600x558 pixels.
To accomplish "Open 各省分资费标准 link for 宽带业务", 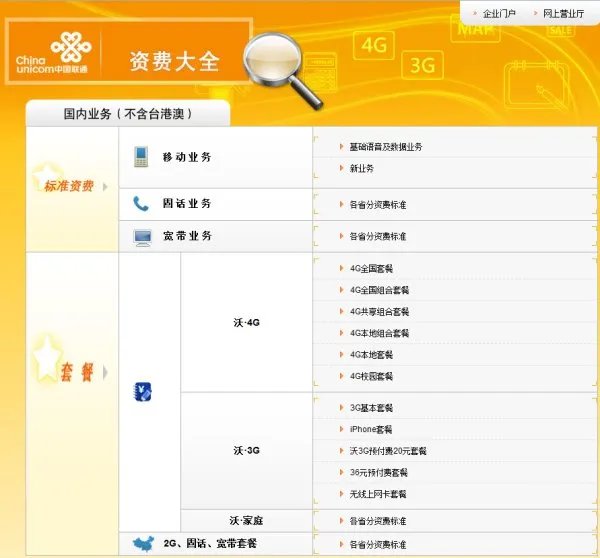I will point(378,237).
